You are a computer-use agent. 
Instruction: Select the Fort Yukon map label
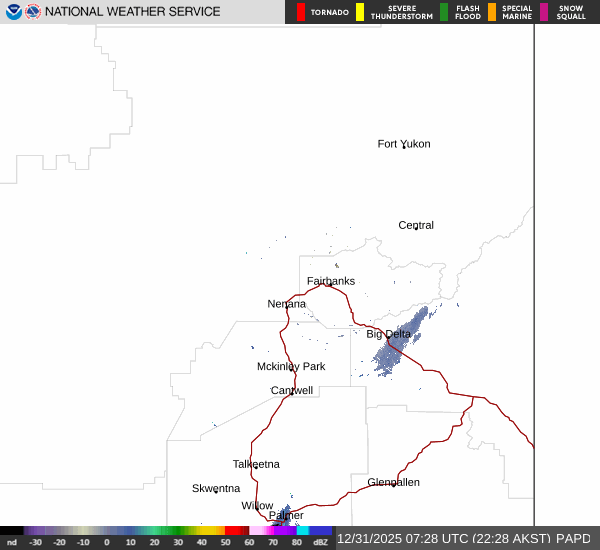[403, 144]
